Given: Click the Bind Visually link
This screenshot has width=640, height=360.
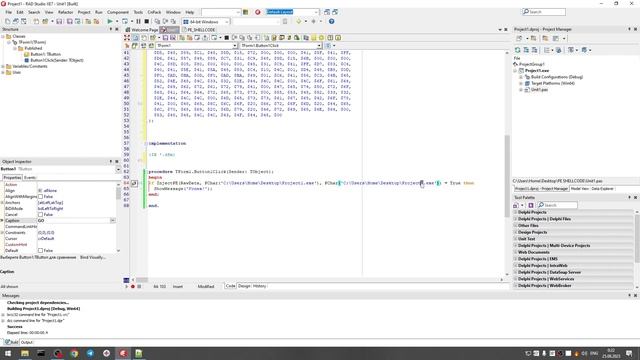Looking at the screenshot, I should pyautogui.click(x=93, y=258).
